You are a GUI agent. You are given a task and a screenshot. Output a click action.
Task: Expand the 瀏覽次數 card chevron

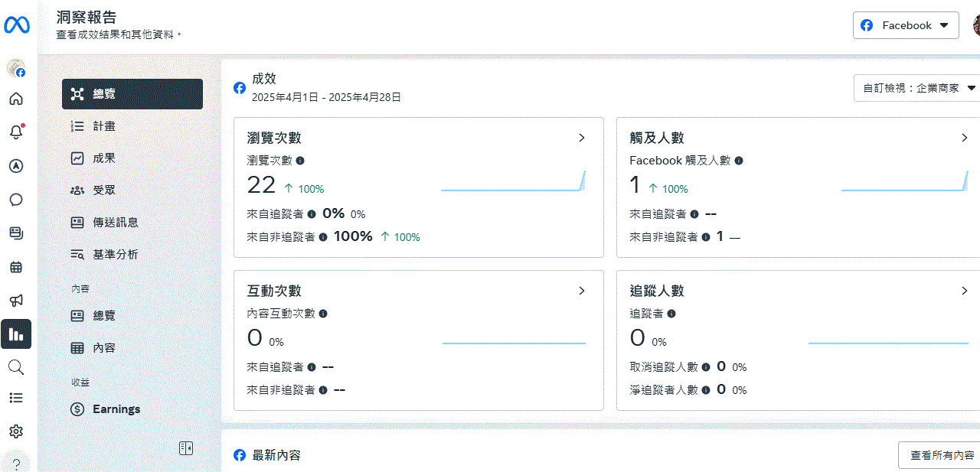pos(582,138)
